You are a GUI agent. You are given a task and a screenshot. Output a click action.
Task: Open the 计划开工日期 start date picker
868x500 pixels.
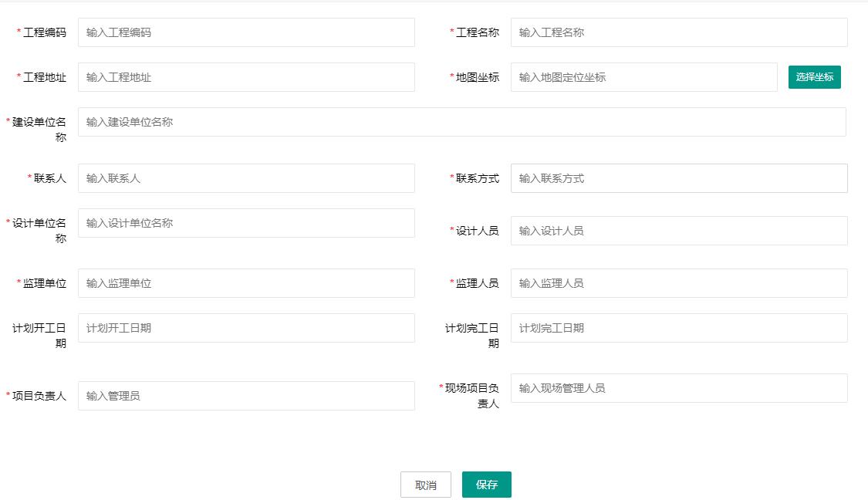[x=245, y=328]
